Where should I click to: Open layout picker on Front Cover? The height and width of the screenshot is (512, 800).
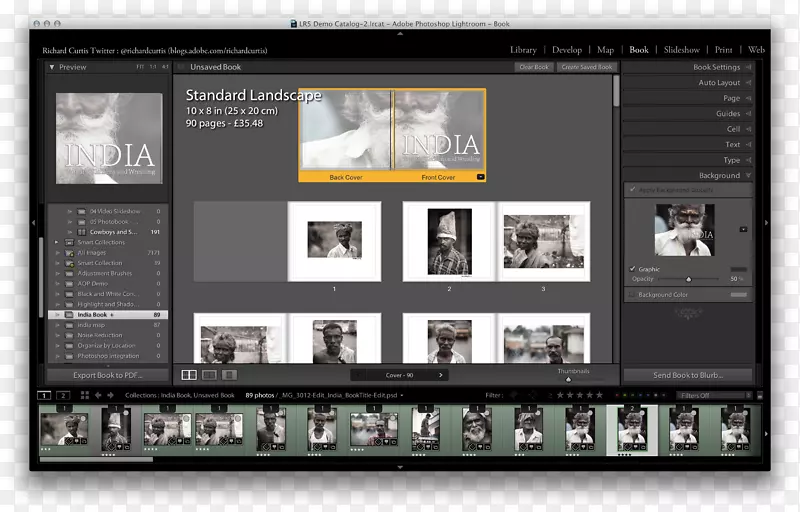[x=480, y=177]
